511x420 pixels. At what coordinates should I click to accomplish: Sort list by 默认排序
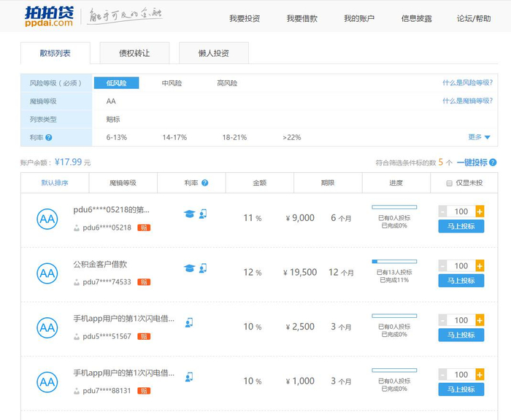pos(55,183)
